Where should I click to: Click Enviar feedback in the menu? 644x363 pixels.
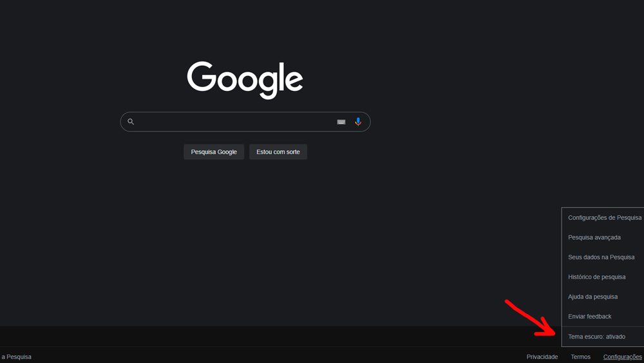[x=589, y=317]
